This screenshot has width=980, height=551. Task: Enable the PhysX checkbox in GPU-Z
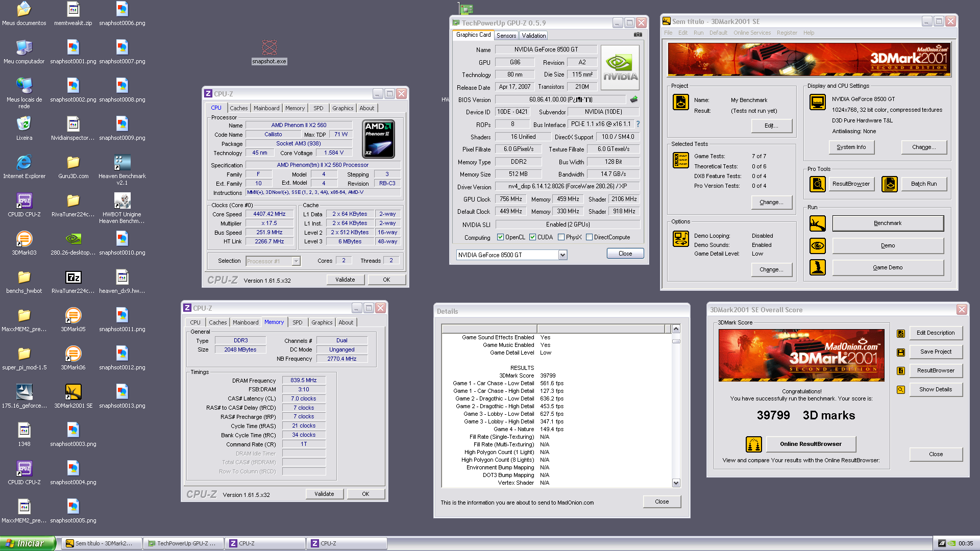click(561, 237)
